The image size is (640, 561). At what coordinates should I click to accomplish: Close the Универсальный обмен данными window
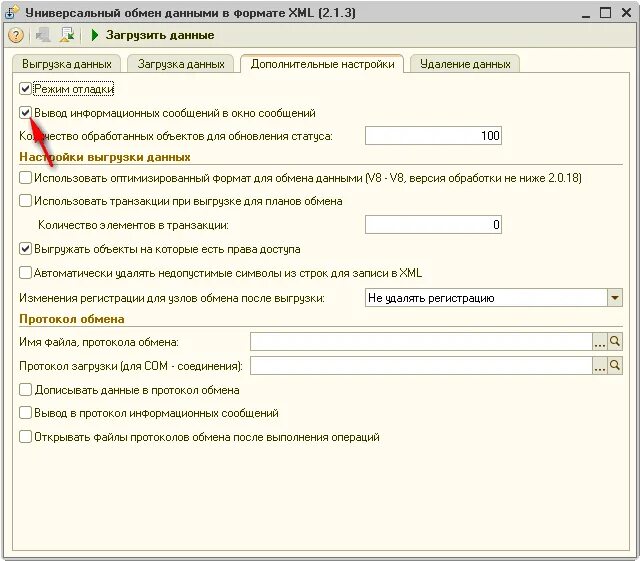[x=627, y=13]
